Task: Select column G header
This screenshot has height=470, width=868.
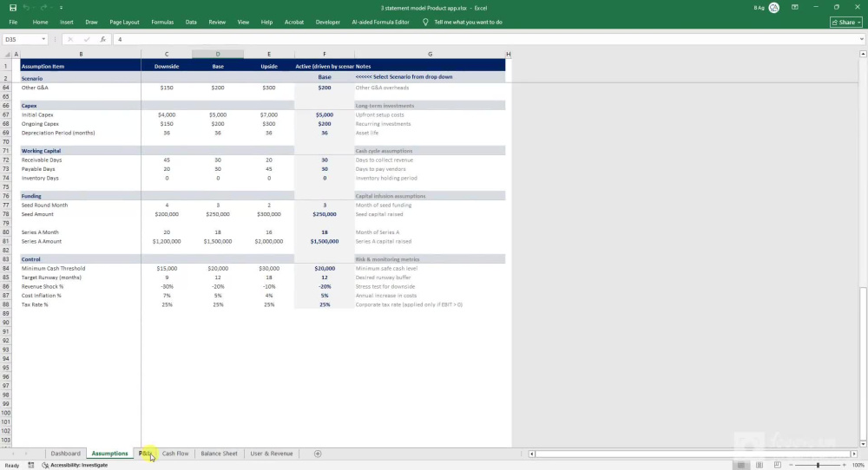Action: 430,54
